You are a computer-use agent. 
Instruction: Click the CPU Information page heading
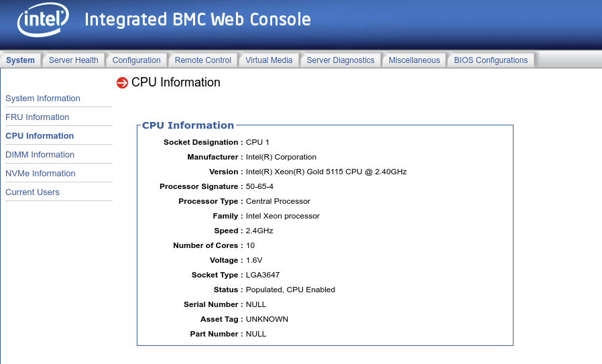coord(176,82)
